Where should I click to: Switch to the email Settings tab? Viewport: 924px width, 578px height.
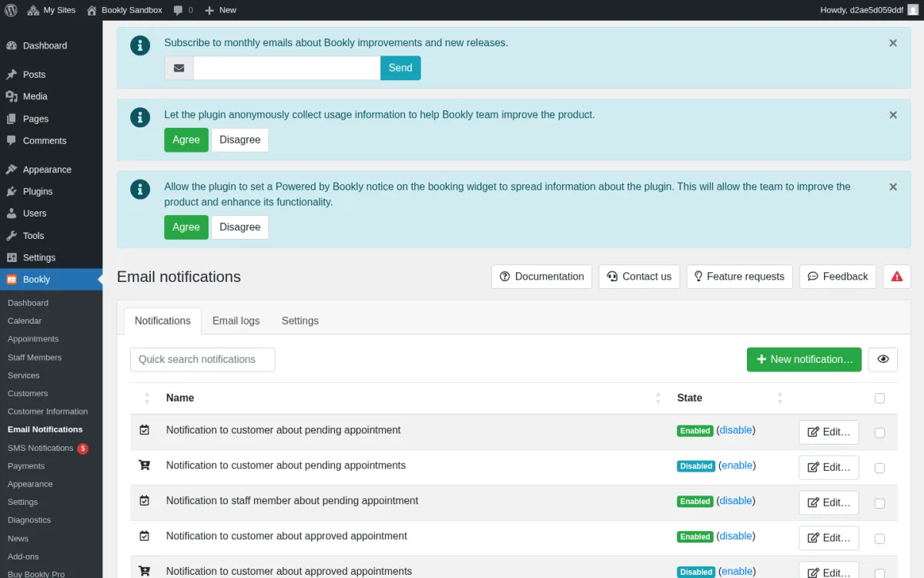(300, 321)
